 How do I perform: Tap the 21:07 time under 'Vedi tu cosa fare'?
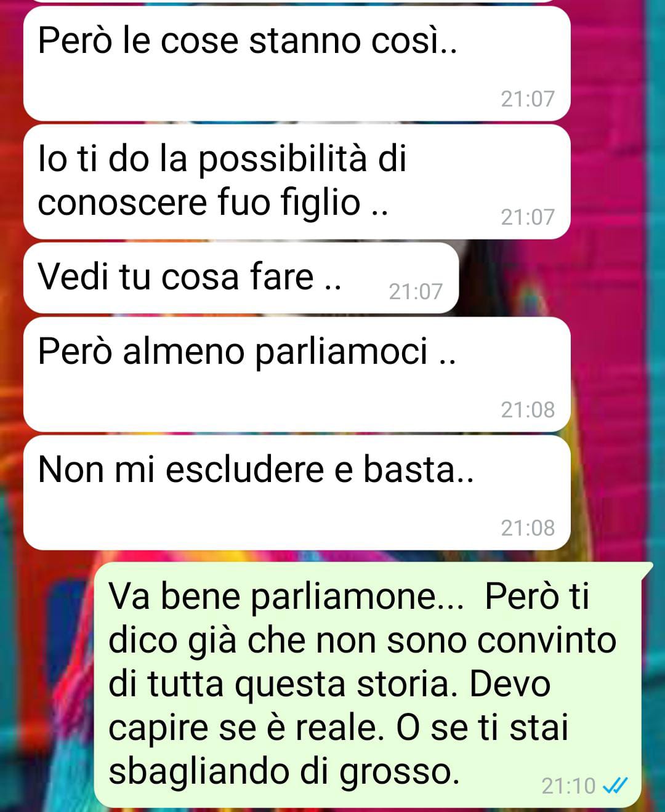(x=416, y=291)
